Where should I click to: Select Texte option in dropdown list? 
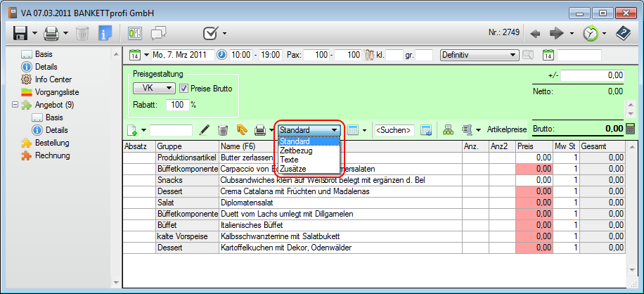(289, 160)
